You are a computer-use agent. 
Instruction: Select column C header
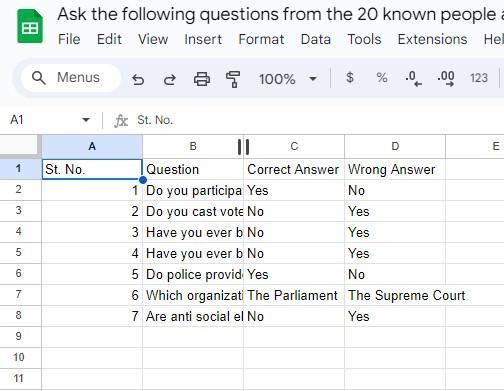point(294,146)
